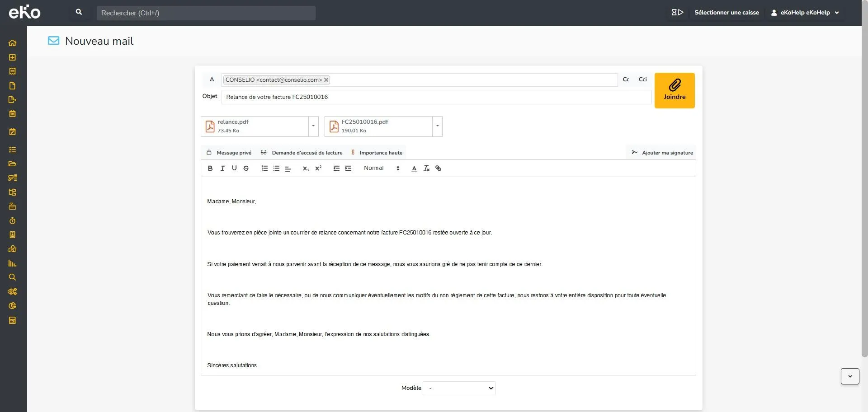868x412 pixels.
Task: Select the strikethrough formatting icon
Action: point(246,169)
